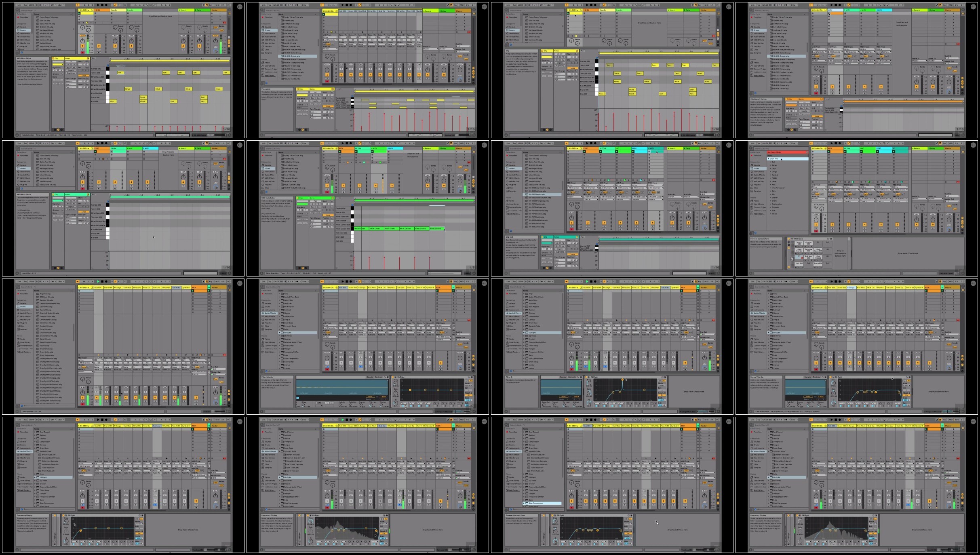Click Add Folder... in the Hot-Swap Mode thumbnail
This screenshot has width=980, height=555.
(x=758, y=214)
